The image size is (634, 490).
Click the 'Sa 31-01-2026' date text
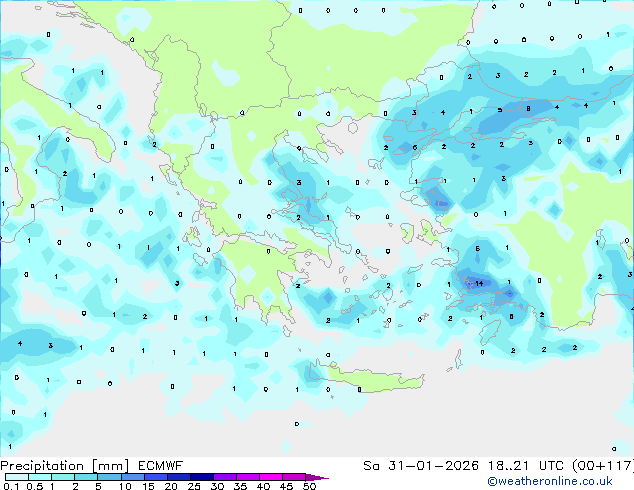point(421,466)
